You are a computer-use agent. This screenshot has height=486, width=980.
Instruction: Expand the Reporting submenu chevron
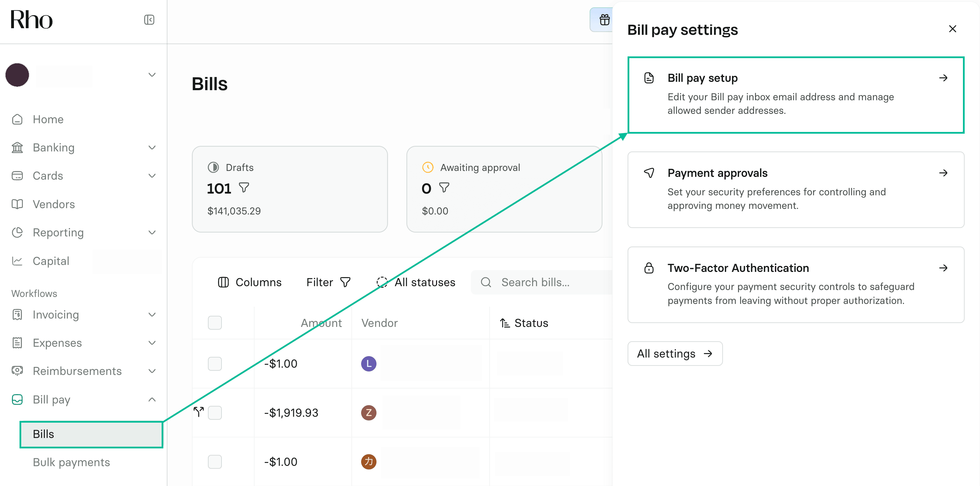coord(152,232)
